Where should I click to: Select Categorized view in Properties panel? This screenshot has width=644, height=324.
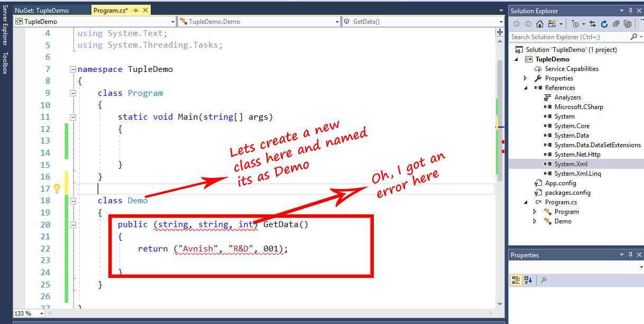[517, 280]
